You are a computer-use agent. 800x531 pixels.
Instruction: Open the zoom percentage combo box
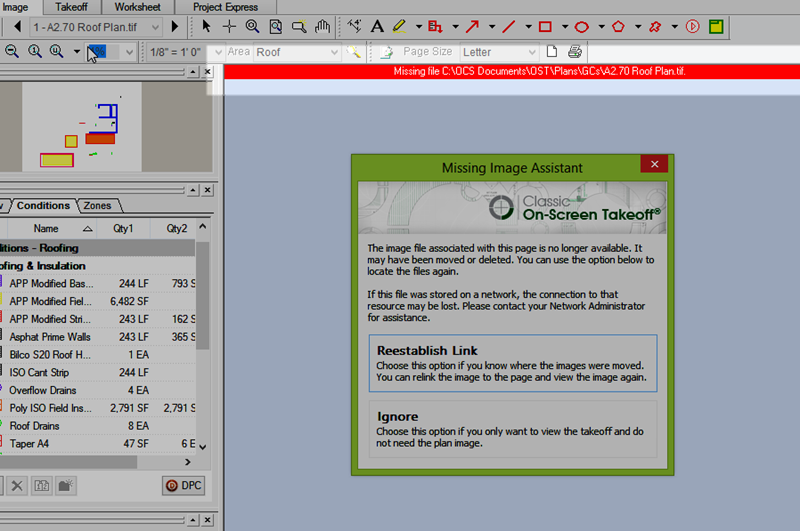110,52
